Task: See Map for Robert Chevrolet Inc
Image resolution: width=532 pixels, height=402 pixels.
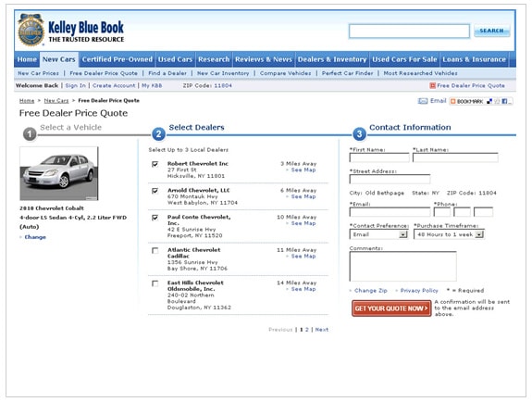Action: [303, 170]
